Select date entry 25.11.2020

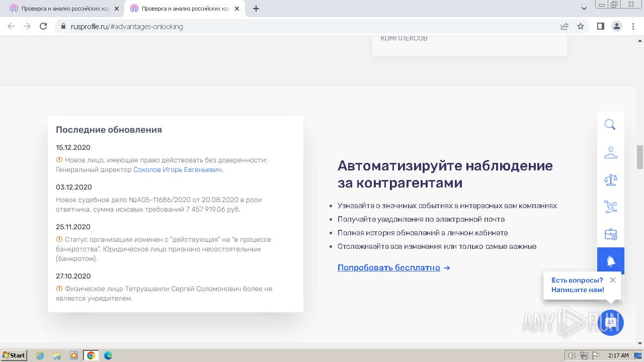pos(73,227)
